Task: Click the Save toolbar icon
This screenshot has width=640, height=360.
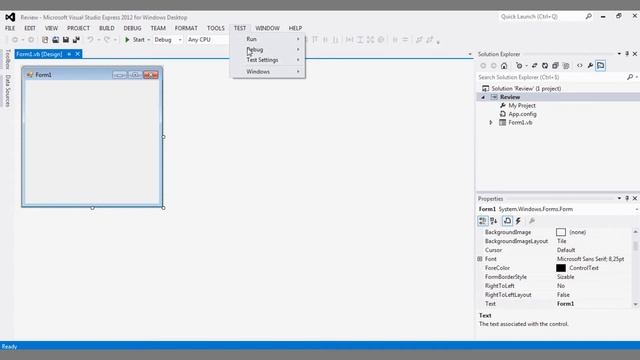Action: [x=66, y=40]
